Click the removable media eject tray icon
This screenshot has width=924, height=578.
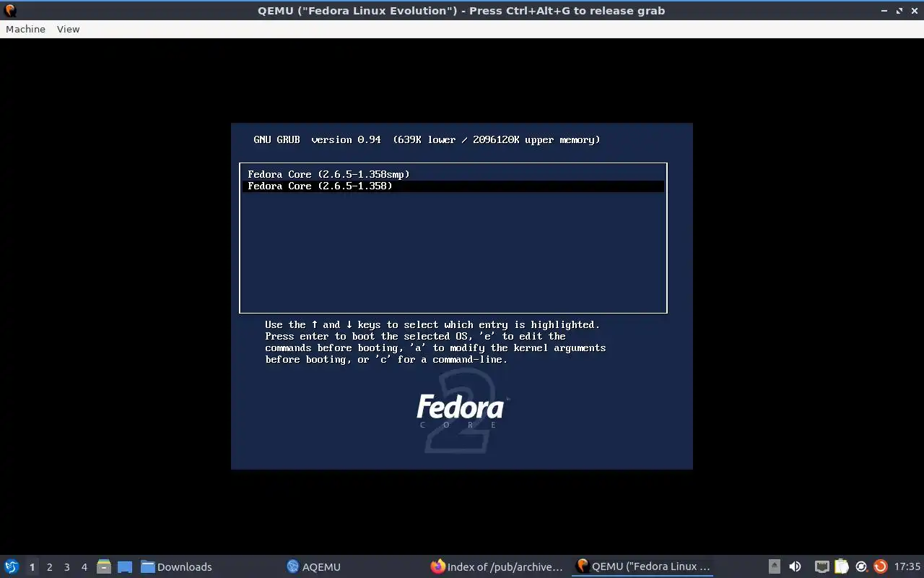(x=774, y=566)
